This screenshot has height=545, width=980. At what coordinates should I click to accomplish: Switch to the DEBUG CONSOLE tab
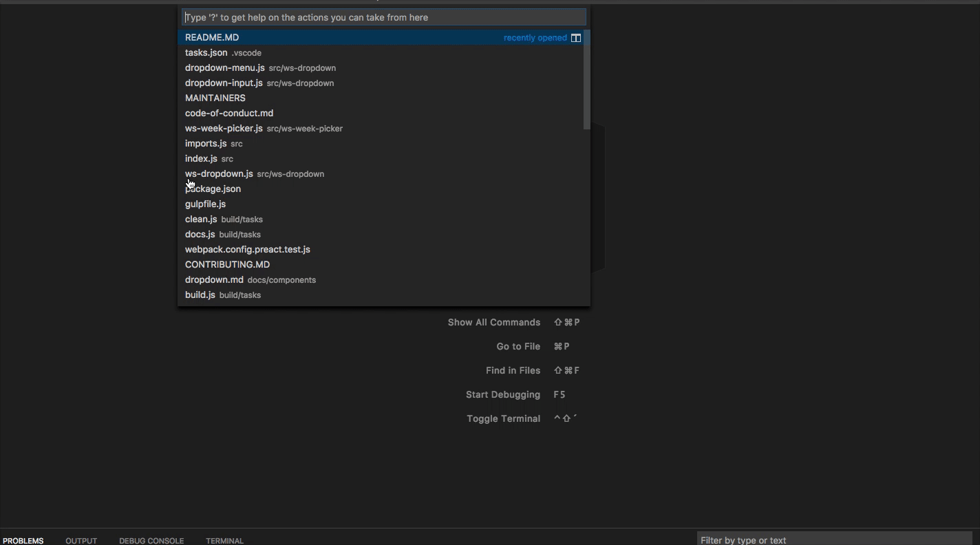click(151, 541)
